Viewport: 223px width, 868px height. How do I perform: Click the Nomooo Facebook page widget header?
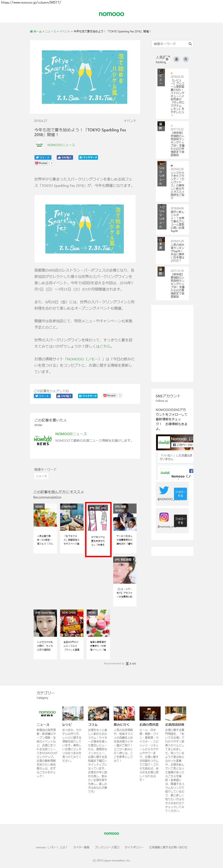click(x=175, y=442)
